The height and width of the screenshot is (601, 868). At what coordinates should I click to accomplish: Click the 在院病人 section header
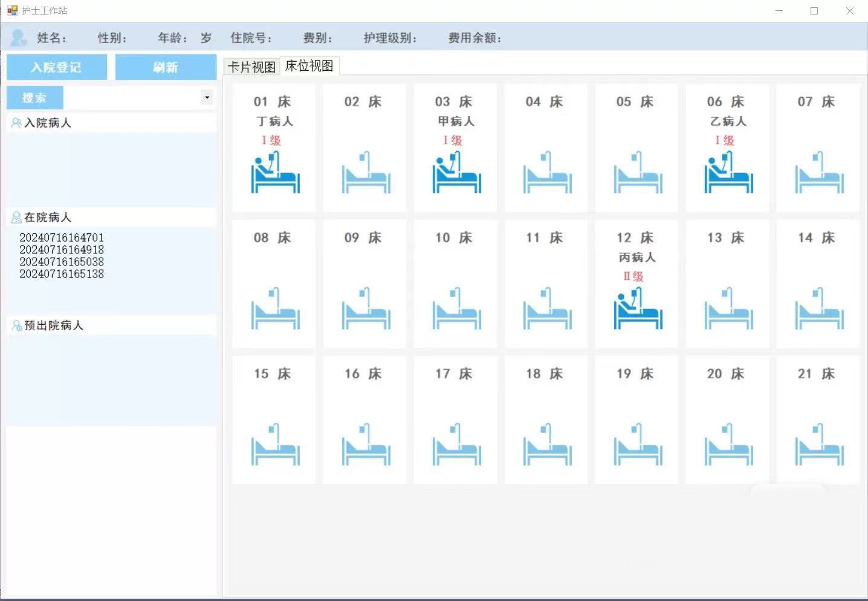[x=111, y=217]
